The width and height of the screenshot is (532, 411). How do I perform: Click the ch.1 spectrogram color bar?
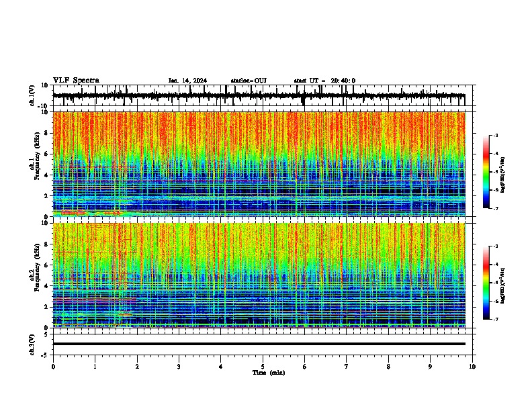[486, 172]
